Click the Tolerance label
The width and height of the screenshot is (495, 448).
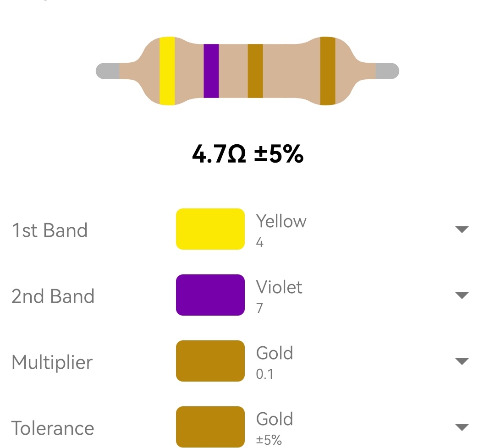tap(52, 428)
